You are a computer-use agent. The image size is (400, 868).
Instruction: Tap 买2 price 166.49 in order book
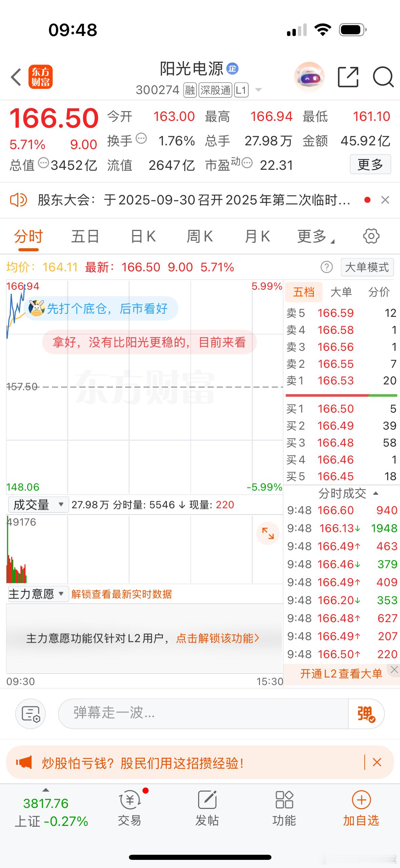click(336, 426)
